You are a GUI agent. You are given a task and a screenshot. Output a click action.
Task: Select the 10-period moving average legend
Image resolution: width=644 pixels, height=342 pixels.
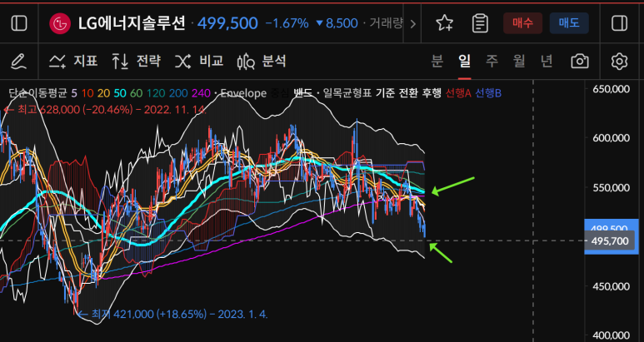click(87, 93)
